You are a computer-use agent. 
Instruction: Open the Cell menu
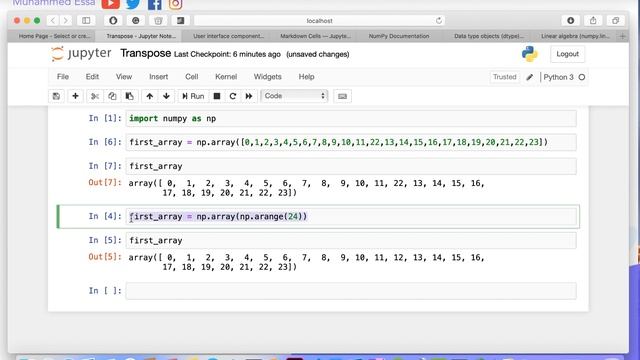tap(191, 77)
